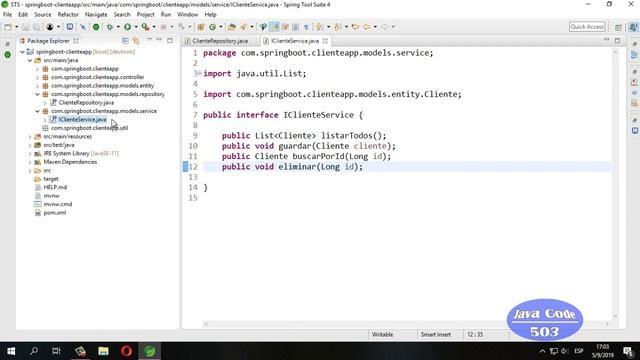
Task: Click the Back navigation arrow icon
Action: point(367,27)
